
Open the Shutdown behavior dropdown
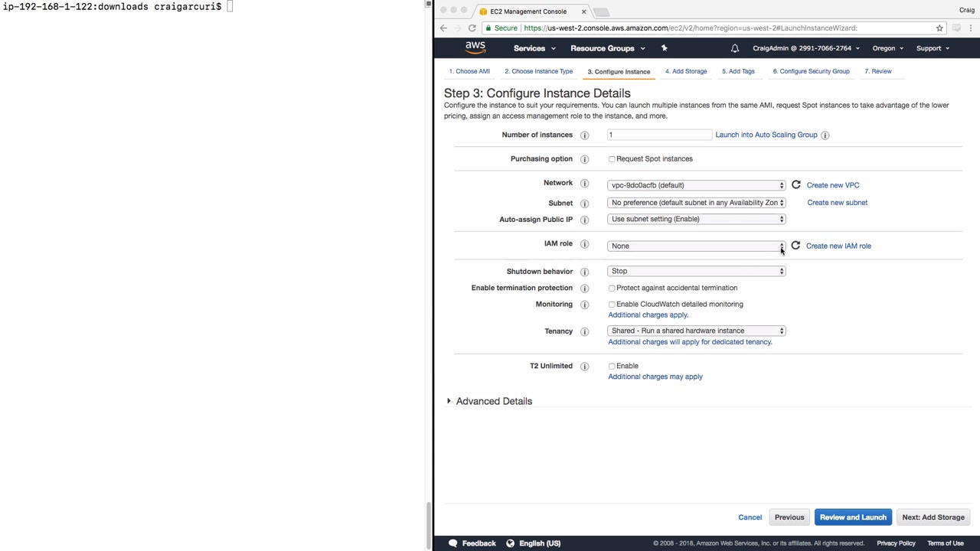697,271
